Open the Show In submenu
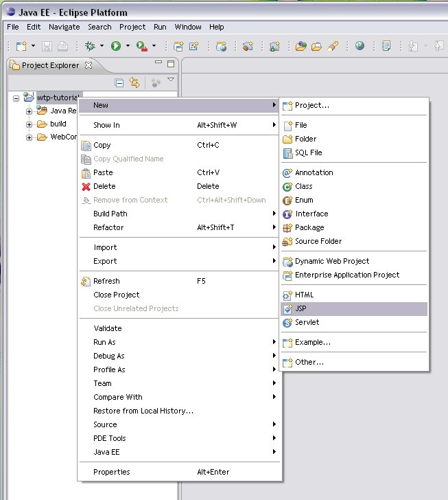Image resolution: width=448 pixels, height=500 pixels. pyautogui.click(x=179, y=125)
